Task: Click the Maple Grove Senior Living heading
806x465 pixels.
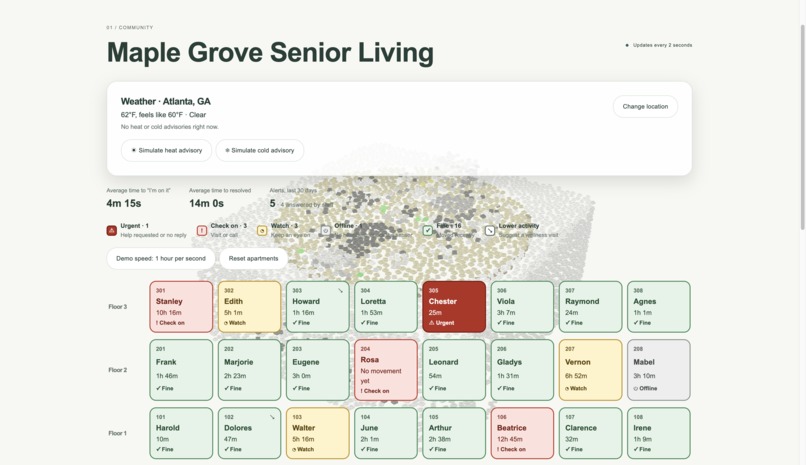Action: click(270, 52)
